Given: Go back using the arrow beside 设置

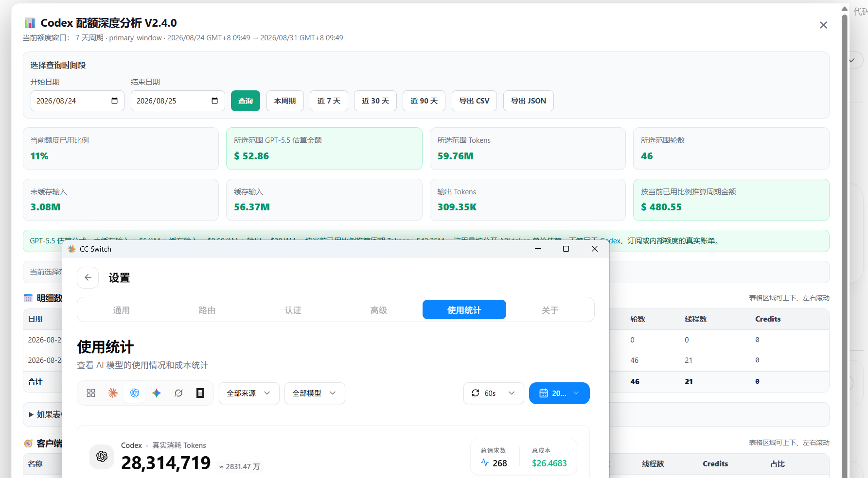Looking at the screenshot, I should pos(88,277).
